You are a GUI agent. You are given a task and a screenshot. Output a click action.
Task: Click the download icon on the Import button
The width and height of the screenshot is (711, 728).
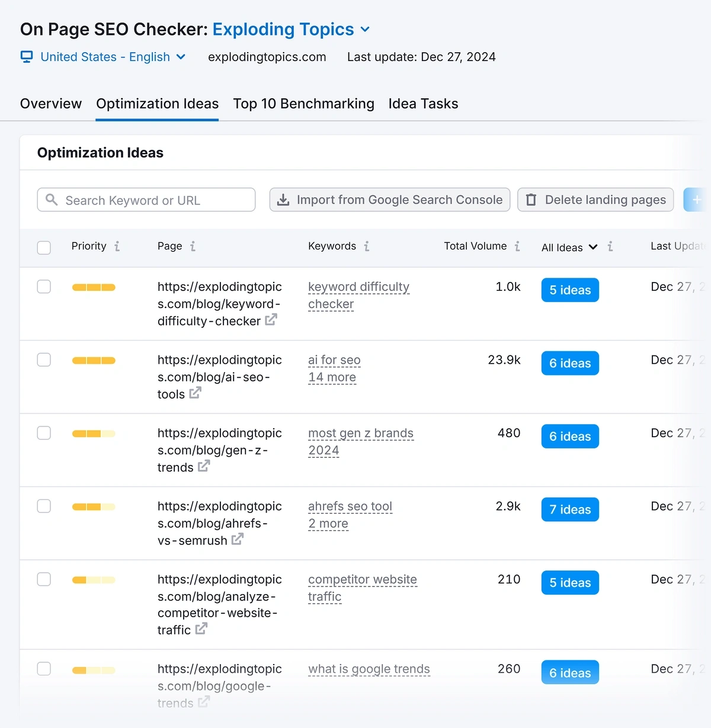coord(283,200)
